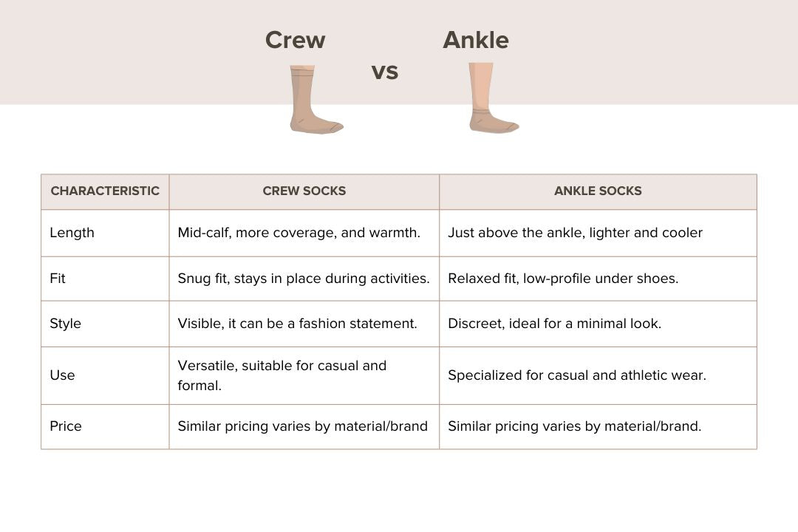Select the ANKLE SOCKS column header
Screen dimensions: 798x532
point(598,191)
